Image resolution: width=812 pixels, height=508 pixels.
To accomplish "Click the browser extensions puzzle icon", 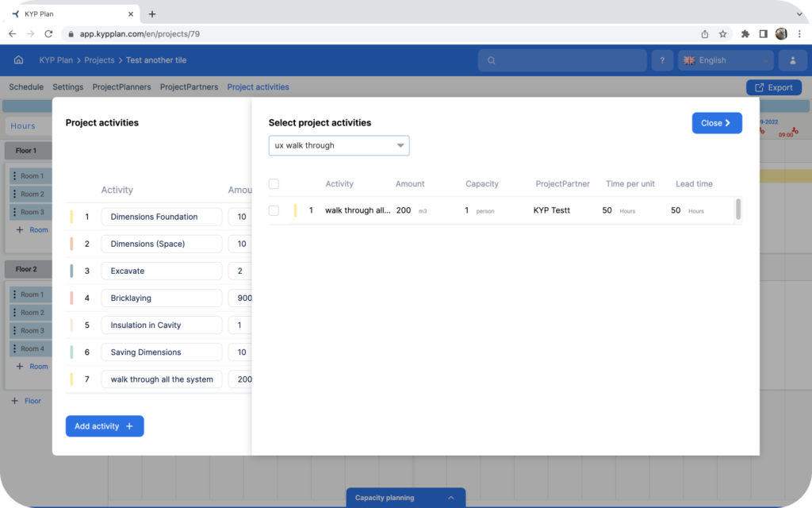I will pos(745,33).
